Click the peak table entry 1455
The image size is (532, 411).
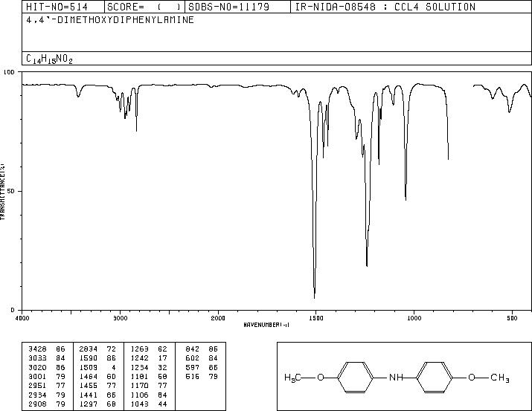89,386
